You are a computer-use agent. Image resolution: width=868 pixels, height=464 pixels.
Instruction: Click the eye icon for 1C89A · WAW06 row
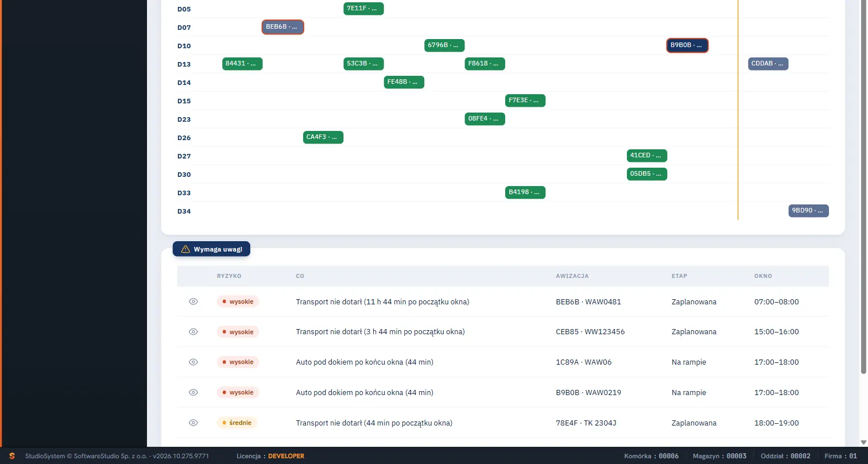(193, 362)
